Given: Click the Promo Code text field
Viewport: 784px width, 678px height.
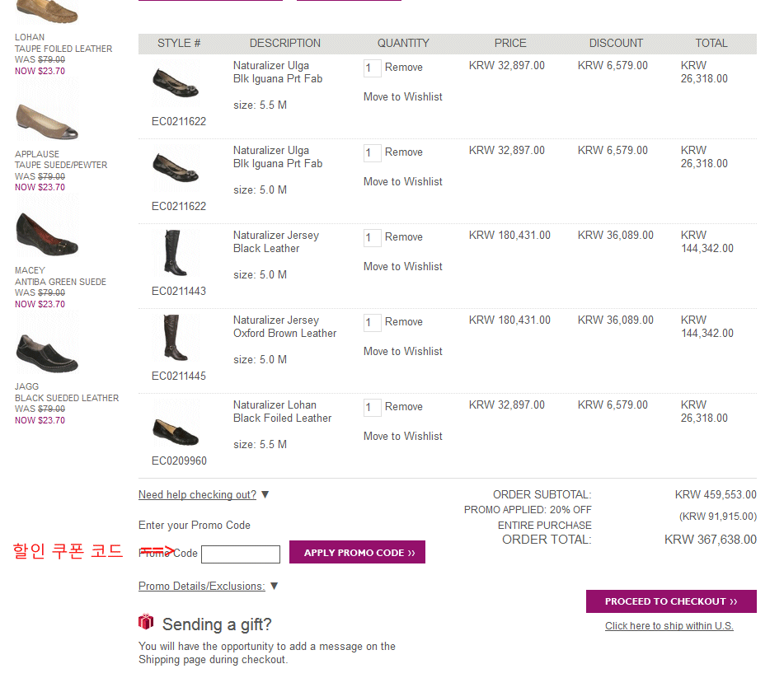Looking at the screenshot, I should pos(241,554).
